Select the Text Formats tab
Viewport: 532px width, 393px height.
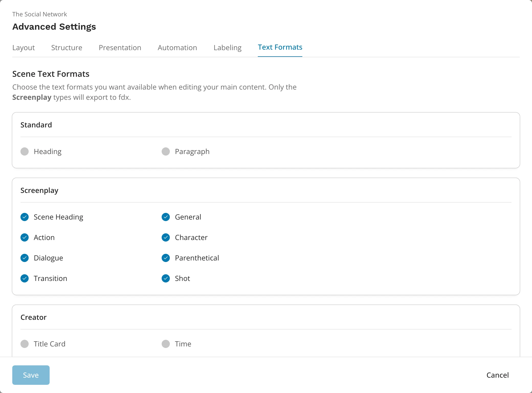point(280,47)
